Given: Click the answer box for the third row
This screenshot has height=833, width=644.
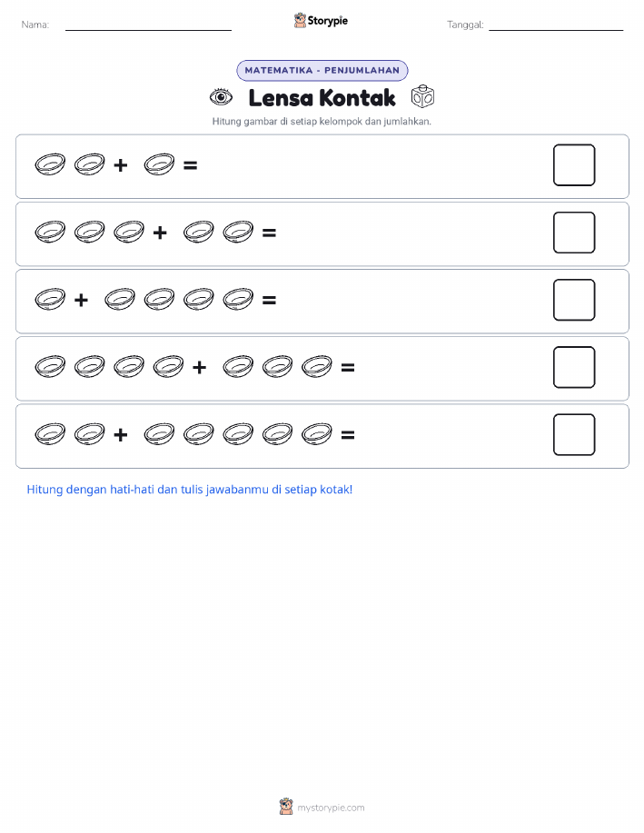Looking at the screenshot, I should tap(574, 300).
